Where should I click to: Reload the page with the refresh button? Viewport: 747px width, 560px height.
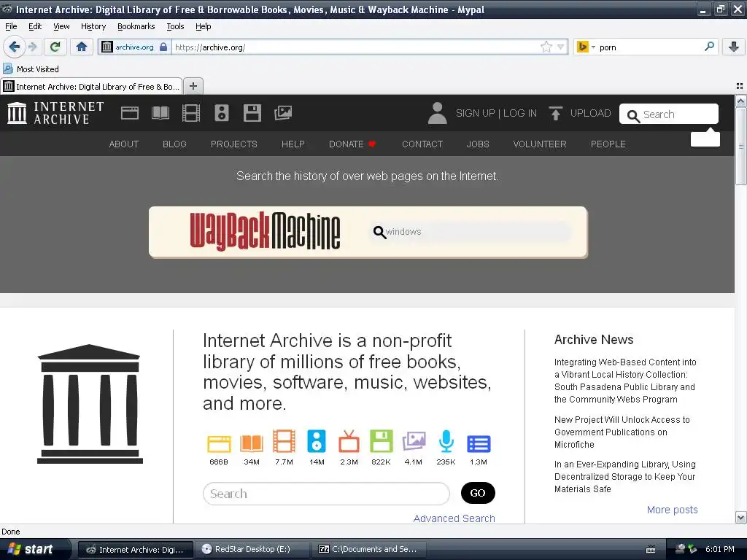[x=55, y=47]
